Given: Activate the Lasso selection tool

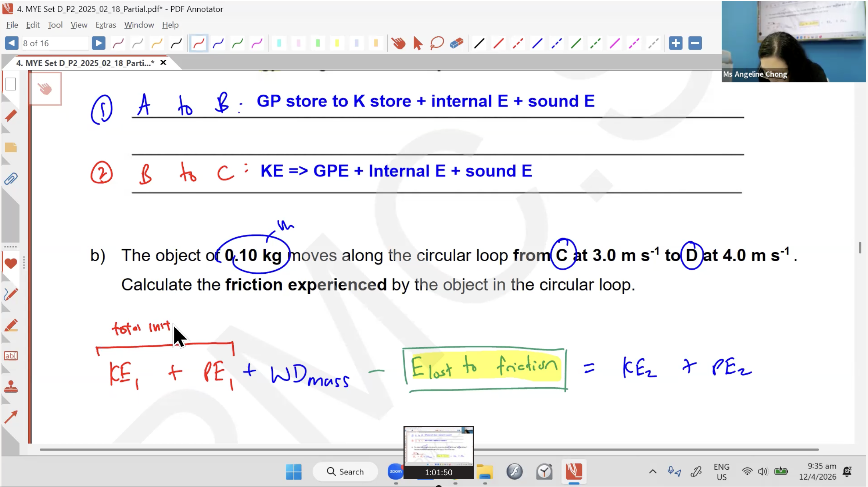Looking at the screenshot, I should click(x=437, y=43).
